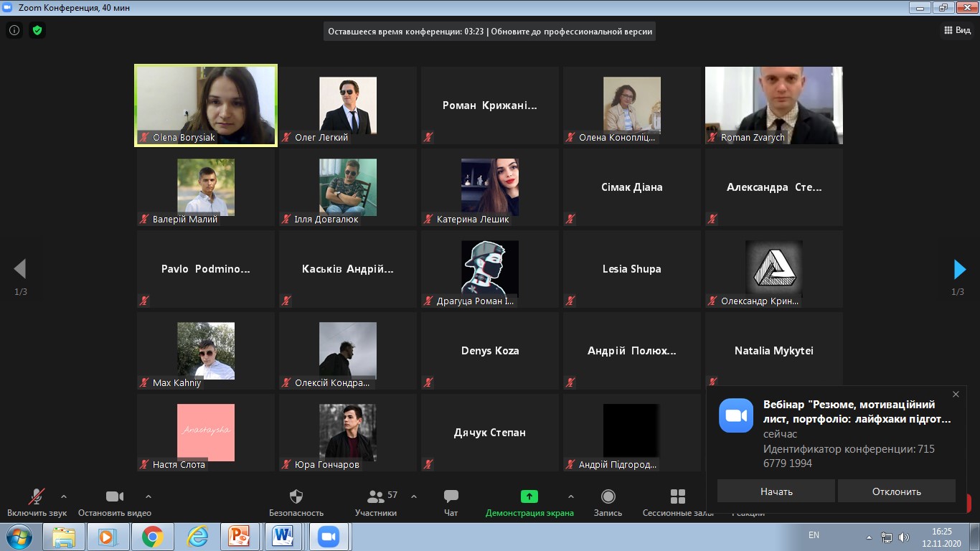Select Олексій Кондра... participant tile
The image size is (980, 551).
click(348, 351)
